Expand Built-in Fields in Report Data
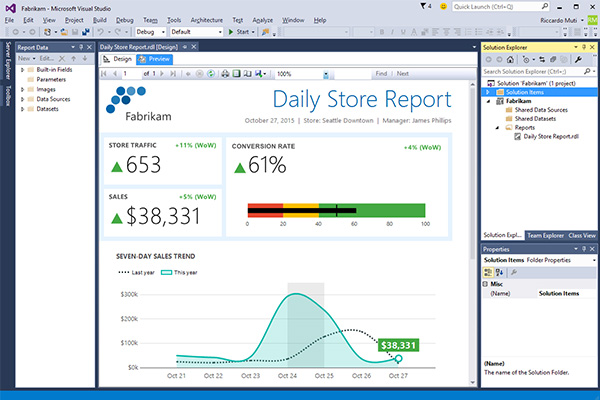The width and height of the screenshot is (600, 400). (22, 70)
